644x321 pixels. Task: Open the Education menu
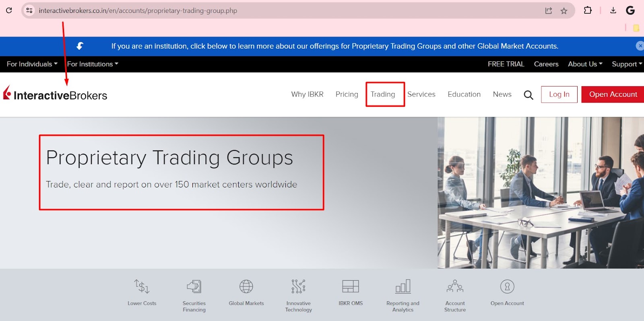click(464, 94)
